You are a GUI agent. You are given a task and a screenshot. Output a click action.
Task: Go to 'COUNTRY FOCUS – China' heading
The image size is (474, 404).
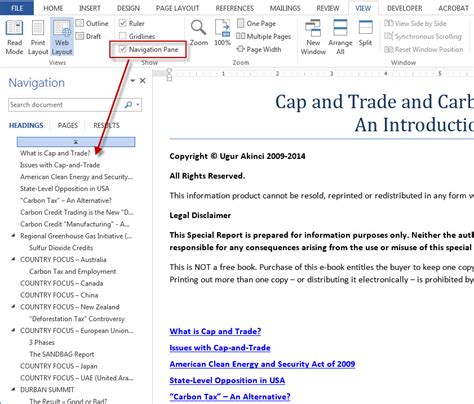pos(59,295)
